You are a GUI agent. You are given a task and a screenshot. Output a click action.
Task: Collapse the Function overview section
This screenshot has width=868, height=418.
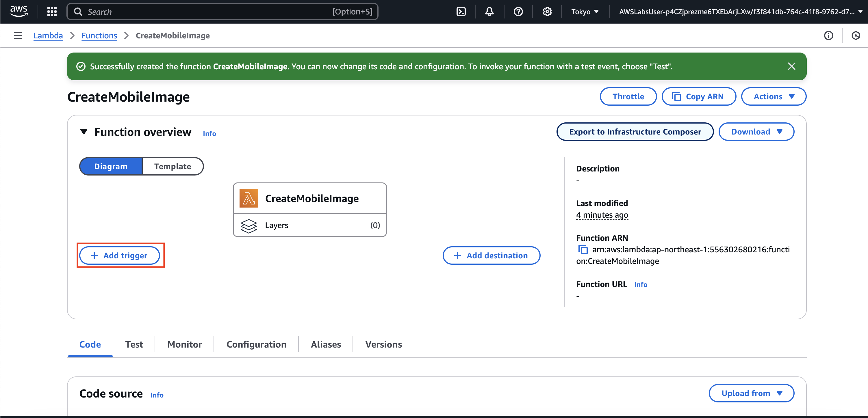tap(84, 132)
